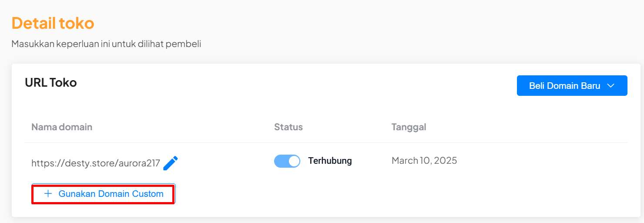644x223 pixels.
Task: Click the URL Toko section heading
Action: point(51,82)
